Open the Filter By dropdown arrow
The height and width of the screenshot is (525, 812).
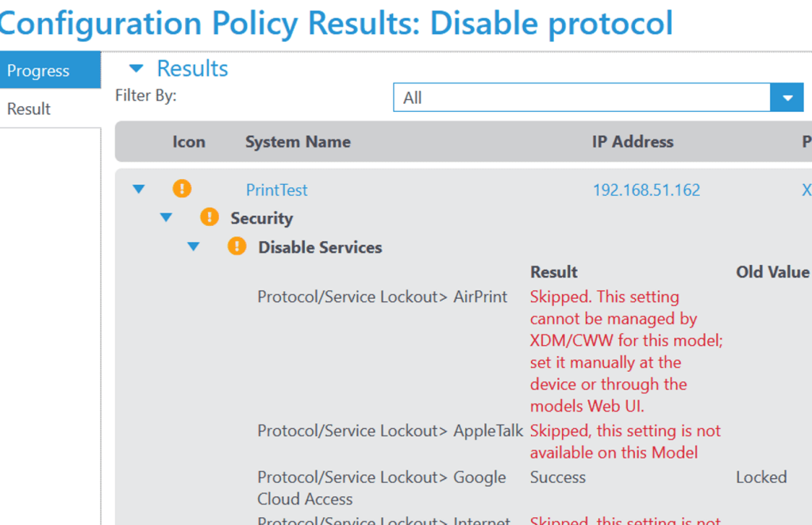[787, 98]
